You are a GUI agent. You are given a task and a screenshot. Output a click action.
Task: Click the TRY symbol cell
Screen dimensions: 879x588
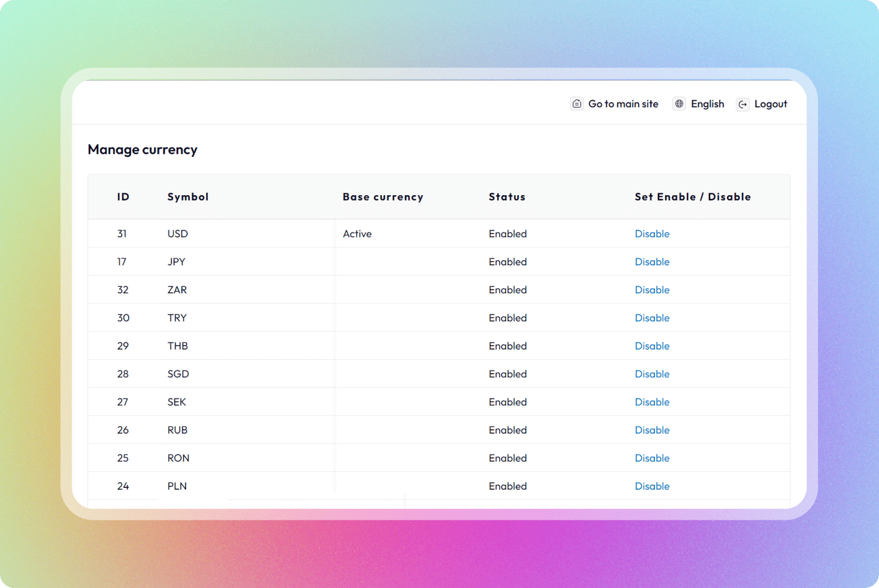coord(177,318)
